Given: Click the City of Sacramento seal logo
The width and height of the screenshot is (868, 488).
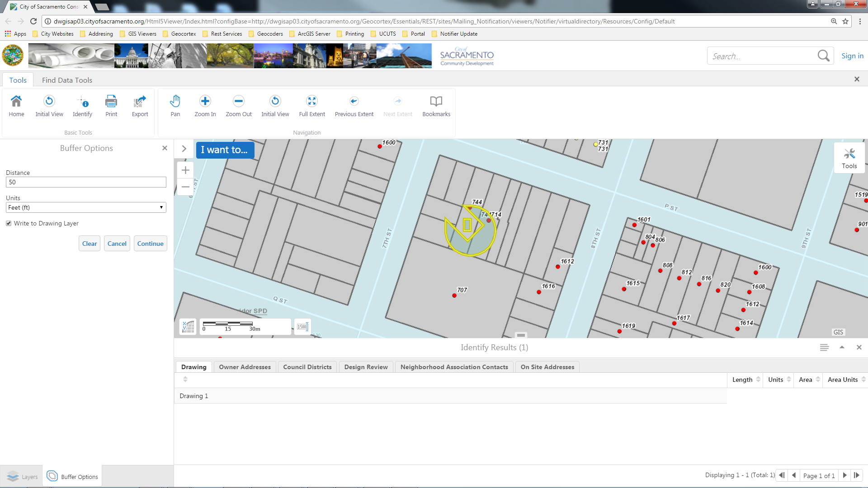Looking at the screenshot, I should tap(13, 56).
